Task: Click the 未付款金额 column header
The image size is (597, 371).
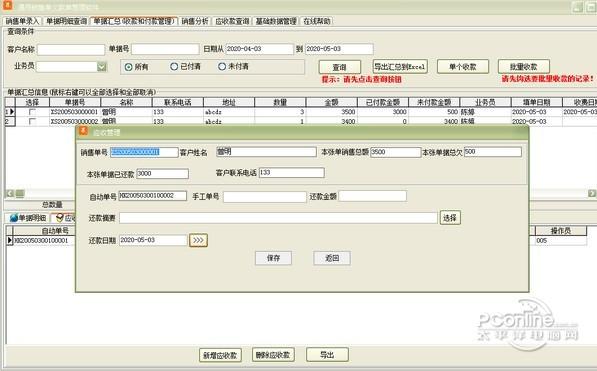Action: pos(434,102)
